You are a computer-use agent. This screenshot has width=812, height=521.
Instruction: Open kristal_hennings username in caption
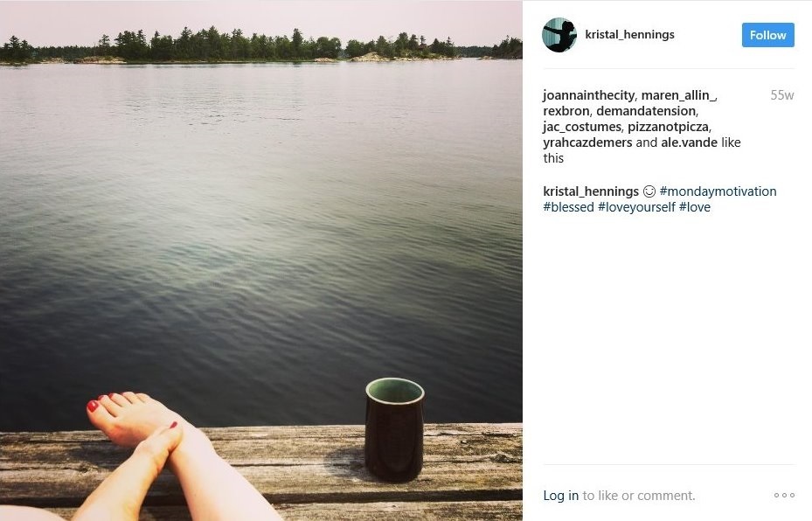(x=590, y=191)
